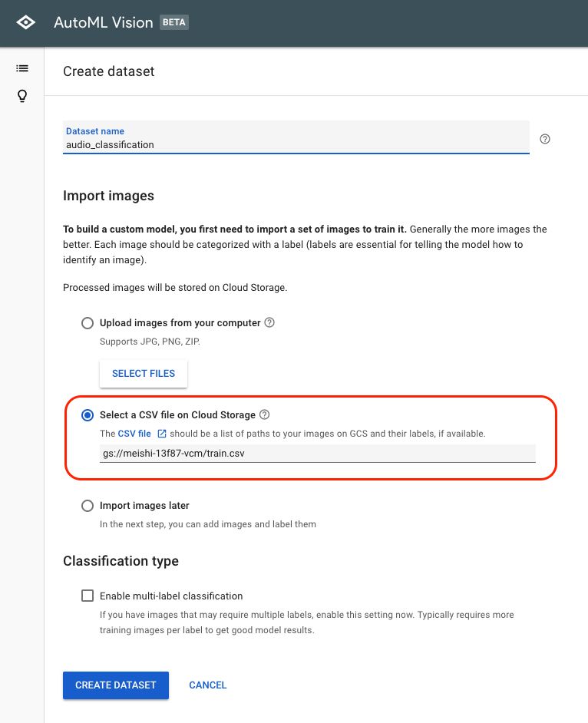This screenshot has height=723, width=588.
Task: Select CSV file on Cloud Storage radio
Action: [88, 415]
